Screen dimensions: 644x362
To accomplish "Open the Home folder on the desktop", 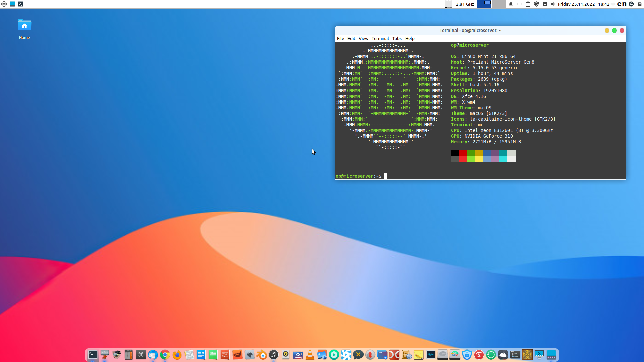I will click(x=24, y=29).
